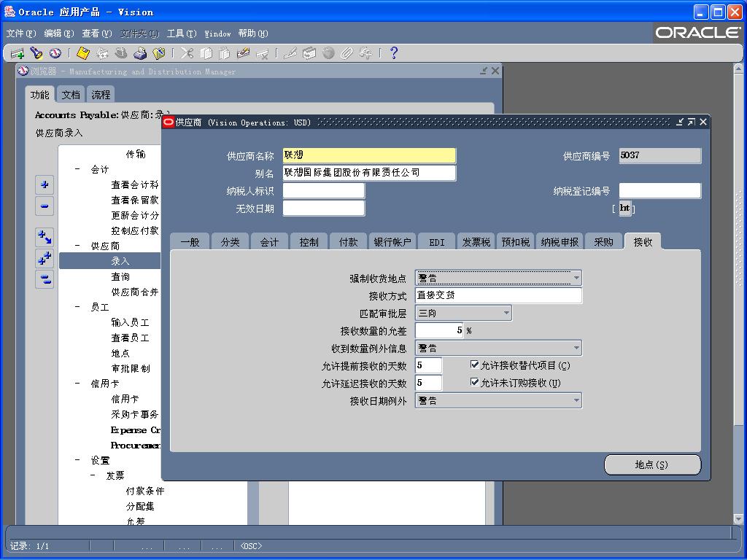This screenshot has width=747, height=560.
Task: Open Window Help question mark icon
Action: pyautogui.click(x=393, y=53)
